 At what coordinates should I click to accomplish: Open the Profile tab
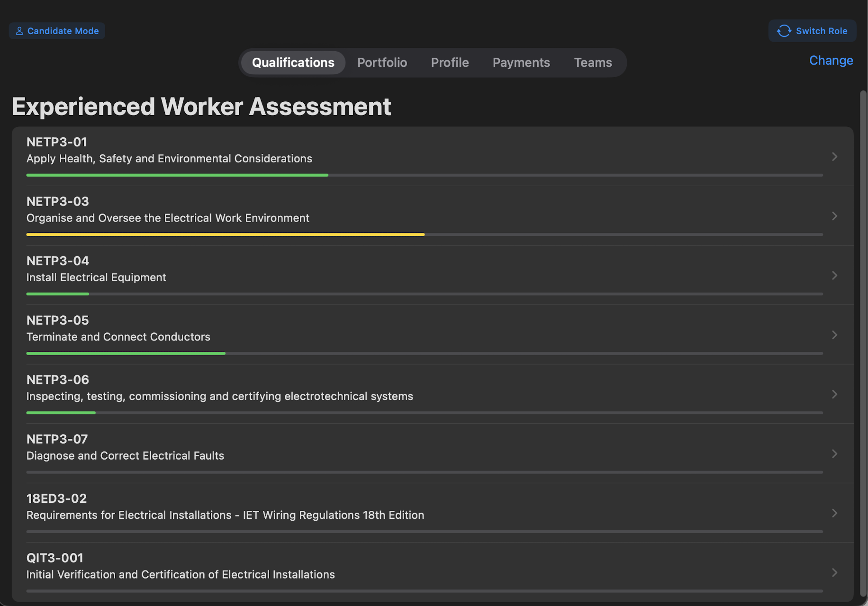[449, 62]
